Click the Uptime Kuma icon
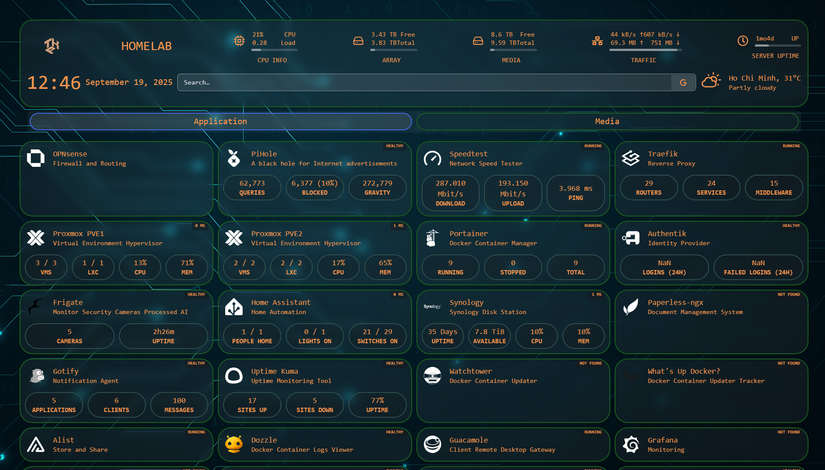This screenshot has width=825, height=470. pos(234,376)
